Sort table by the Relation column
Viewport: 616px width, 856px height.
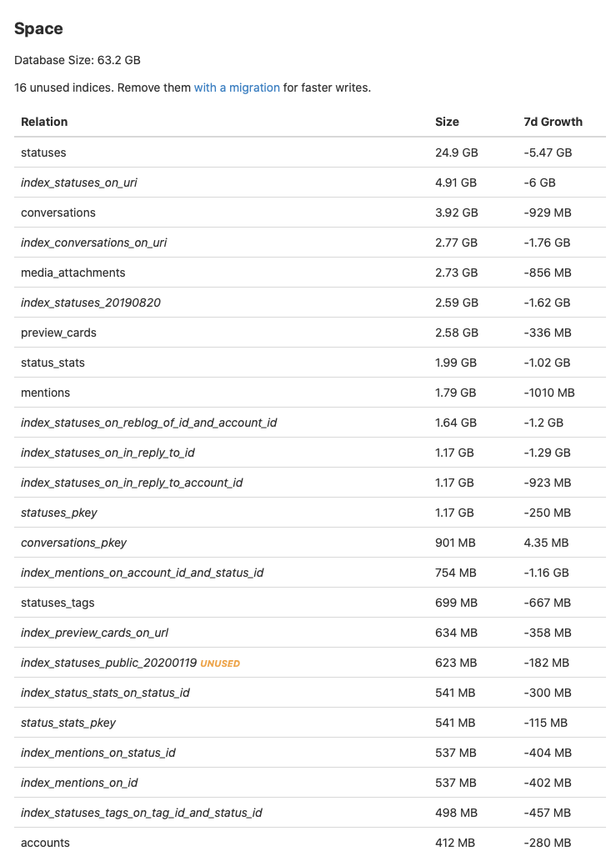[44, 122]
